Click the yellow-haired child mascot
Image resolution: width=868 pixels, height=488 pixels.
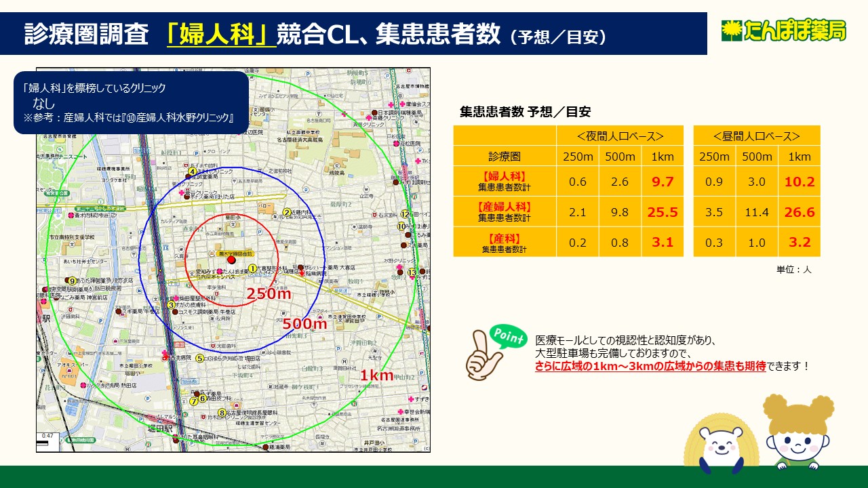tap(798, 434)
